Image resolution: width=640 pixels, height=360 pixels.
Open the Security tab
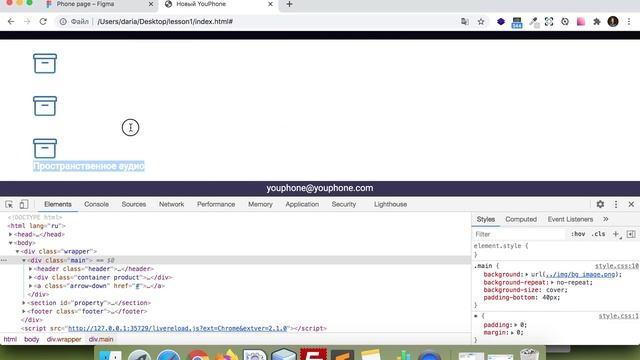tap(344, 204)
